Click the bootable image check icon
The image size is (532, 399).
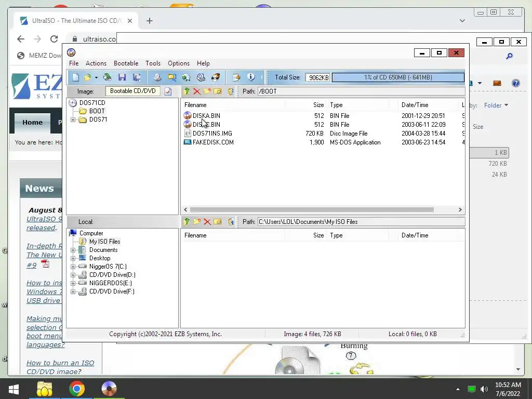[x=168, y=91]
